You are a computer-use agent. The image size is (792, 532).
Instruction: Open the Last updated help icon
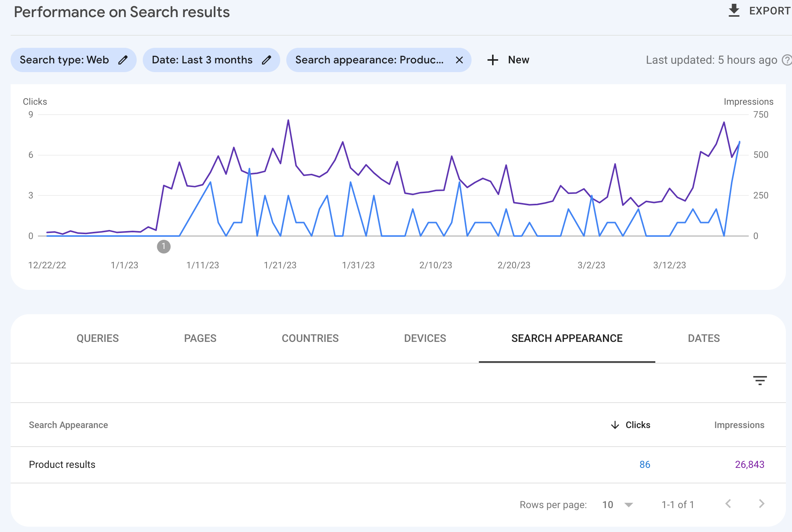point(787,60)
